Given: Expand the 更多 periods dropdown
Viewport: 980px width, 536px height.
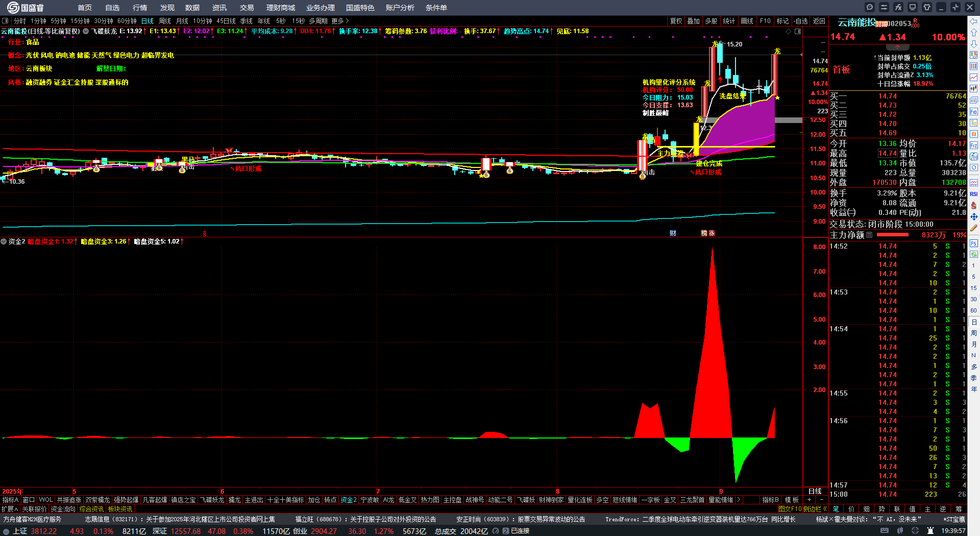Looking at the screenshot, I should coord(340,21).
